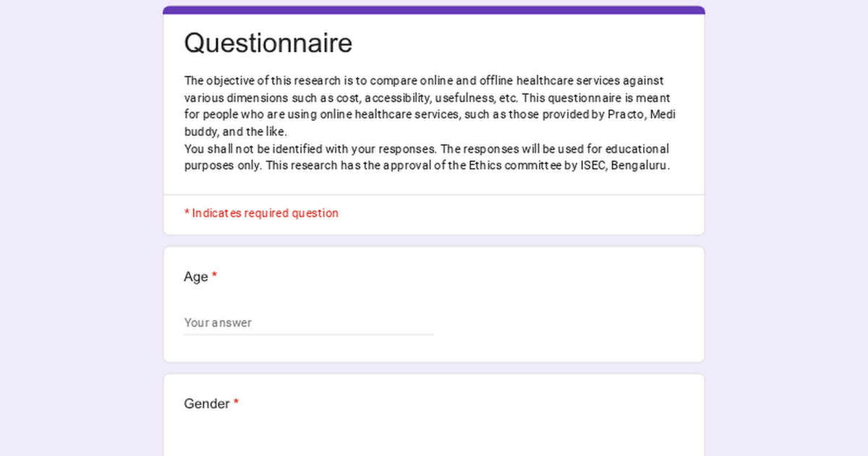The width and height of the screenshot is (868, 456).
Task: Click empty area inside Age question card
Action: 564,304
